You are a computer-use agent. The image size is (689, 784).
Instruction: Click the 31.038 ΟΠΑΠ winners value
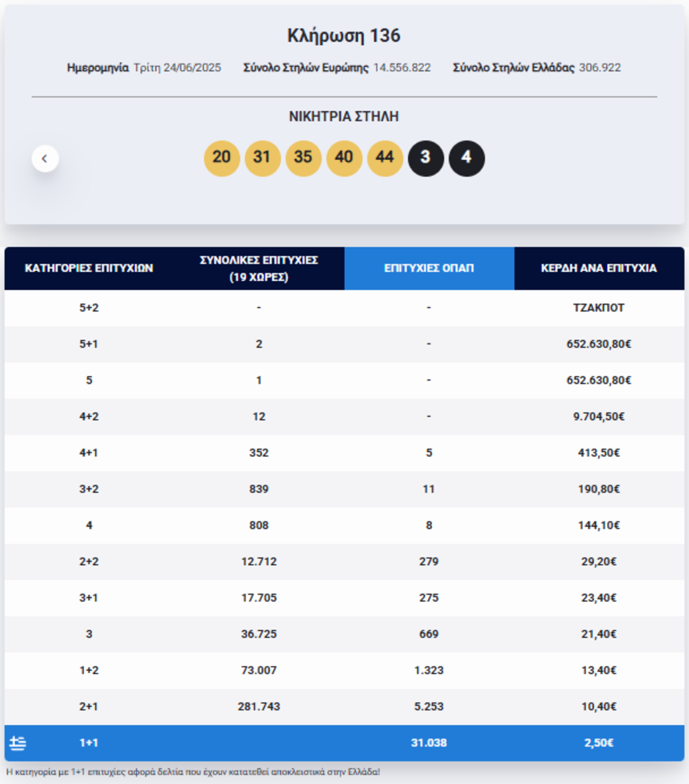click(x=429, y=743)
